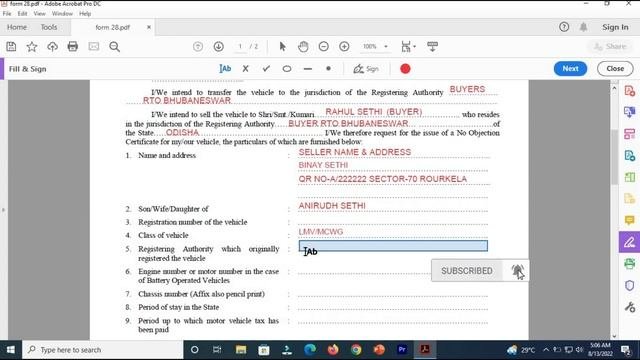
Task: Open the Window menu
Action: pos(62,13)
